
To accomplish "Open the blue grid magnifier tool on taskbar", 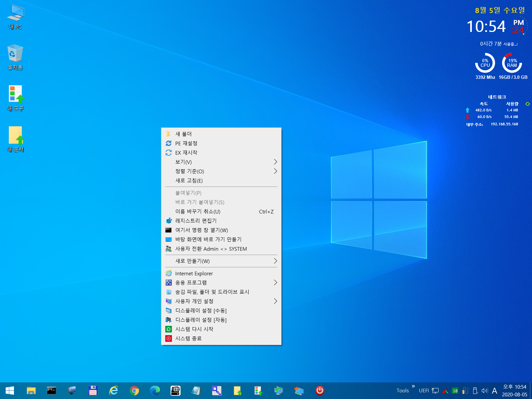I will click(x=217, y=391).
